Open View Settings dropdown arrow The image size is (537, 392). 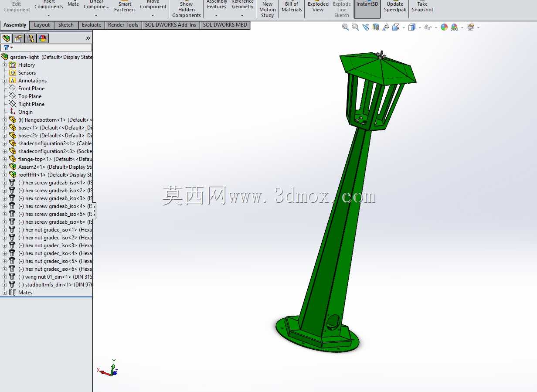click(x=478, y=27)
